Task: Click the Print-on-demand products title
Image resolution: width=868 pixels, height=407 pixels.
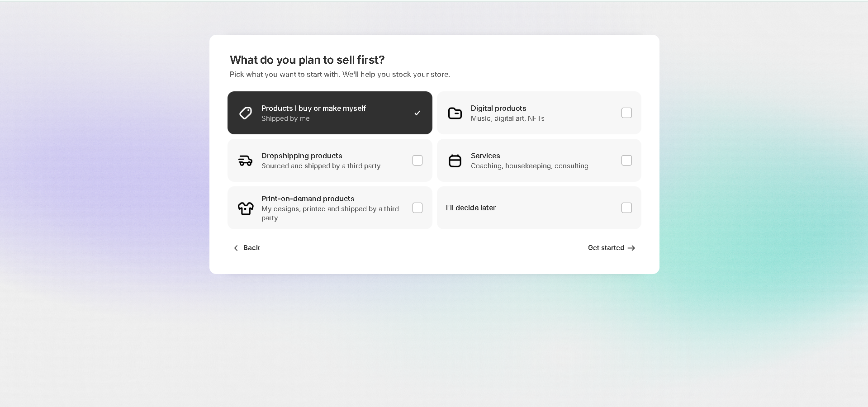Action: click(x=308, y=199)
